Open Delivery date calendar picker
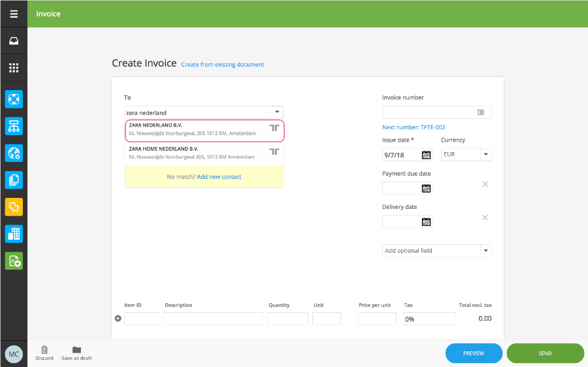Viewport: 588px width, 367px height. click(x=426, y=222)
